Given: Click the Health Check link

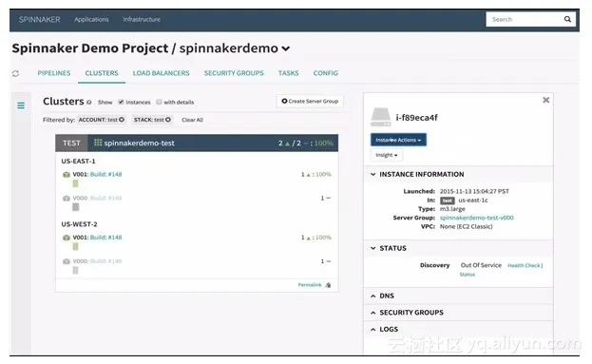Looking at the screenshot, I should (x=524, y=266).
